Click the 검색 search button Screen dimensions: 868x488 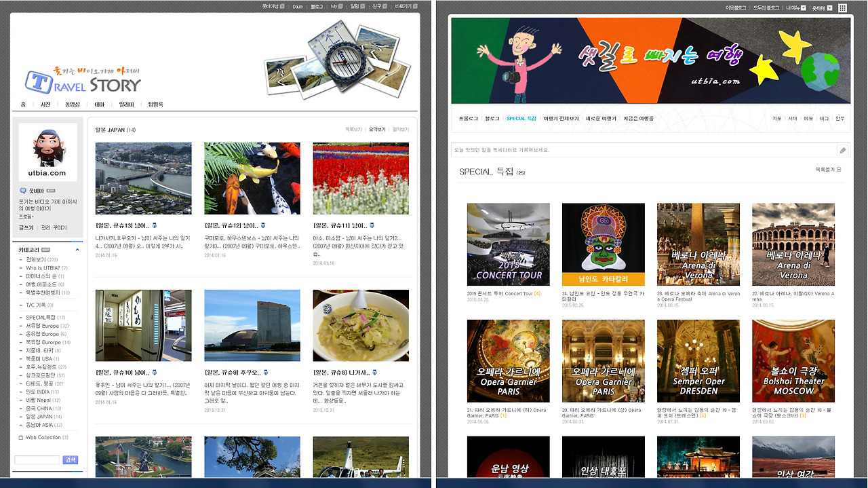coord(71,460)
